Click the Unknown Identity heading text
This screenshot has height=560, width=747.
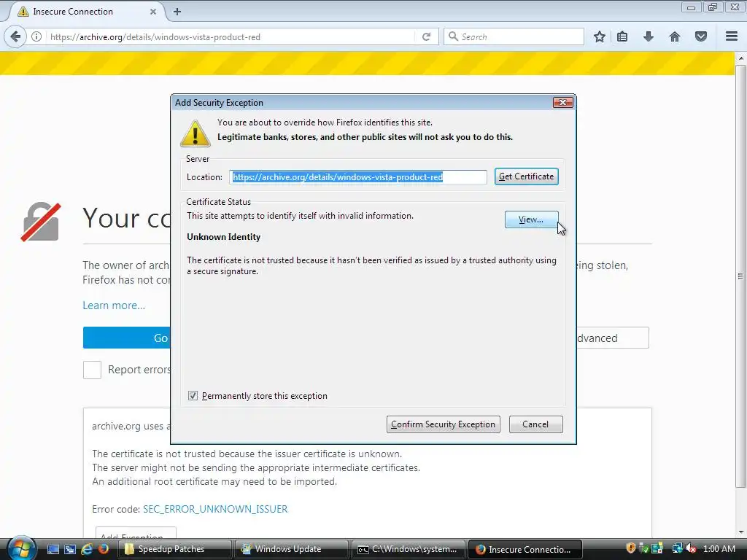click(x=223, y=237)
